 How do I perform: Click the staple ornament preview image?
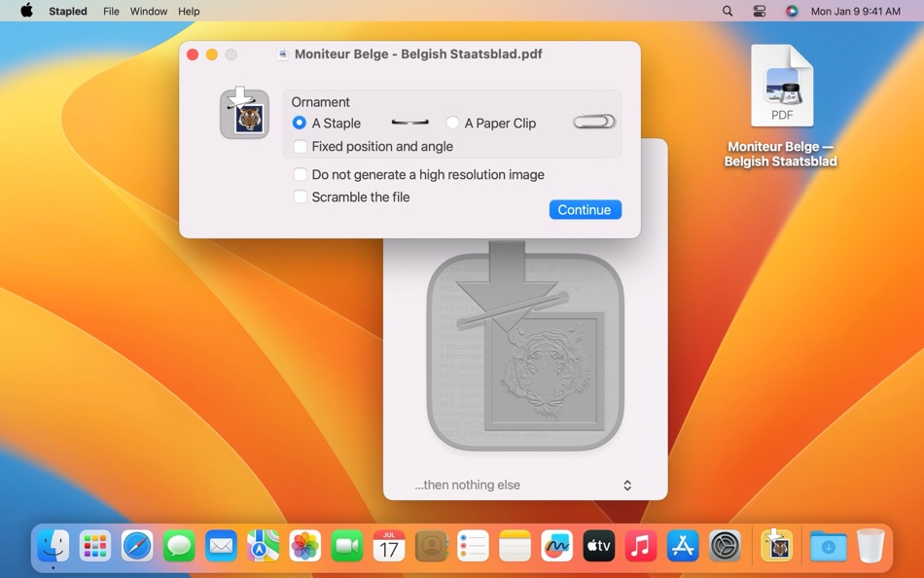pos(410,122)
